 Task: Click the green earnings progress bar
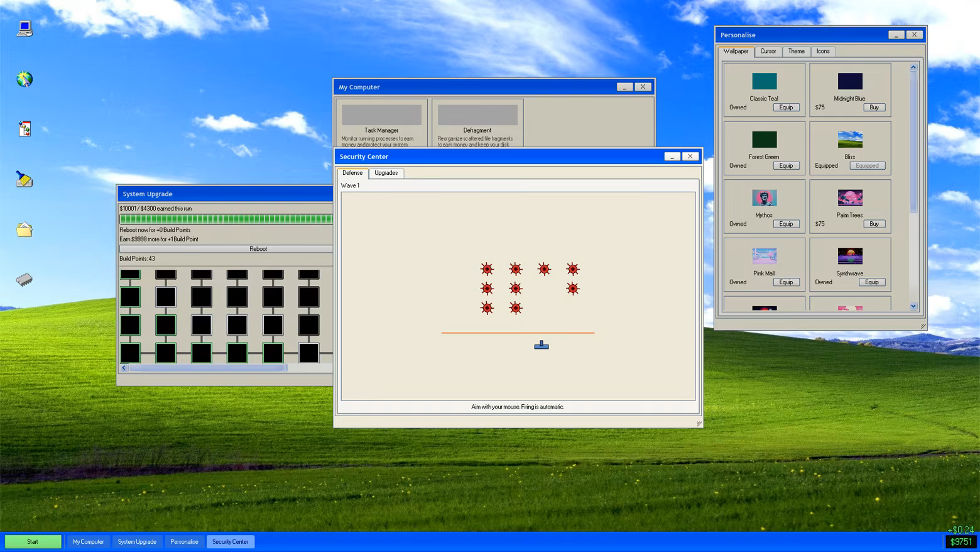coord(226,219)
